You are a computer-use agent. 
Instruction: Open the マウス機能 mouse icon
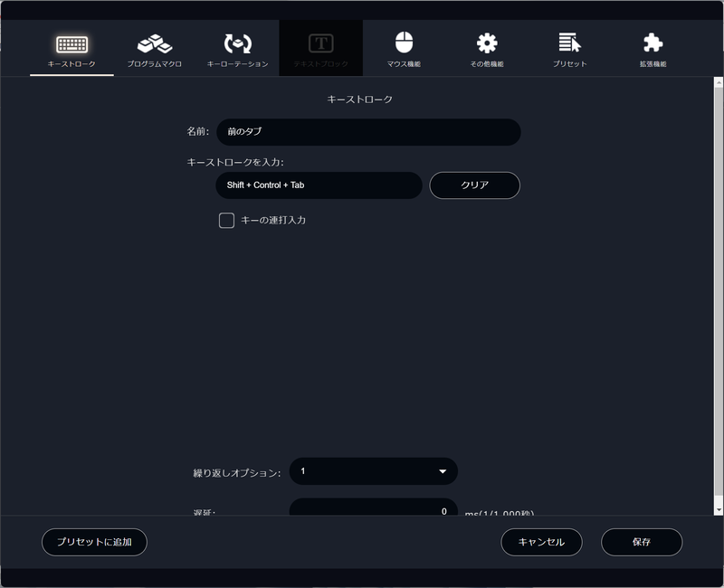404,43
